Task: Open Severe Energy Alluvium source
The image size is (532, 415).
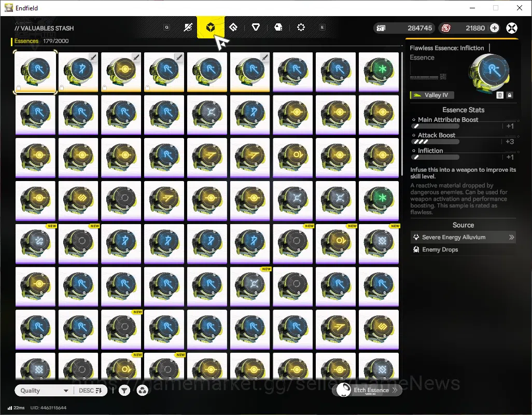Action: (x=463, y=237)
